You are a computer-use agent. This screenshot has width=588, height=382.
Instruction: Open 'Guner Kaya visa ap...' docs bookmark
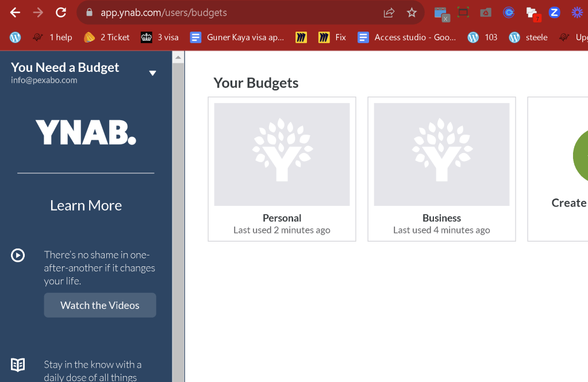(237, 37)
